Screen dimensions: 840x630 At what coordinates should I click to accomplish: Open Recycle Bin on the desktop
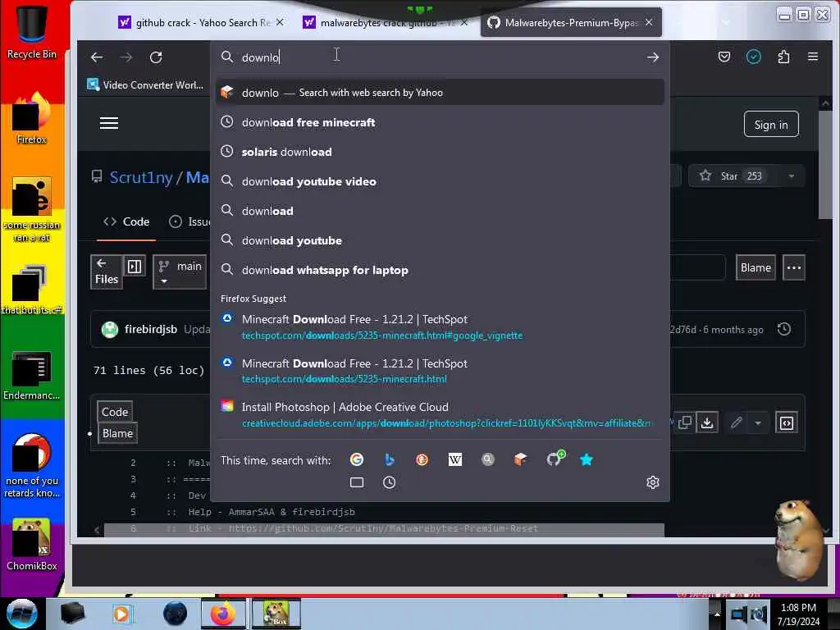click(x=32, y=30)
